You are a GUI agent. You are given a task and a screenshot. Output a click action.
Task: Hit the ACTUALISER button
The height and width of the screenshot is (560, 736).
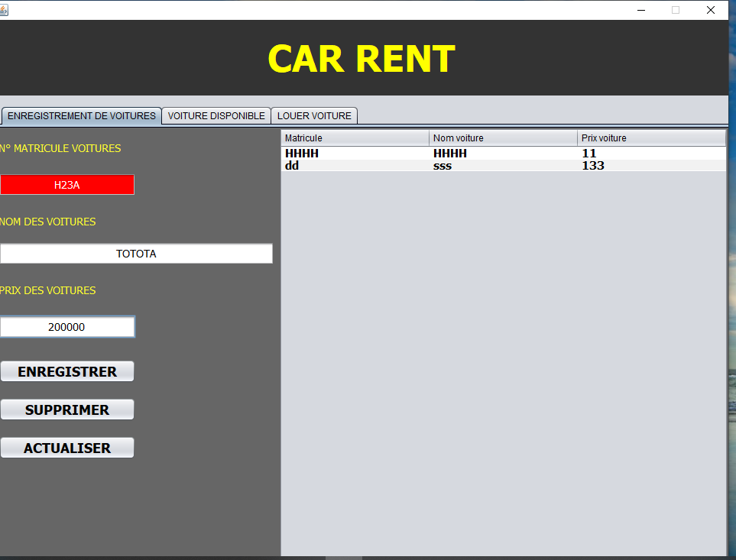click(67, 448)
